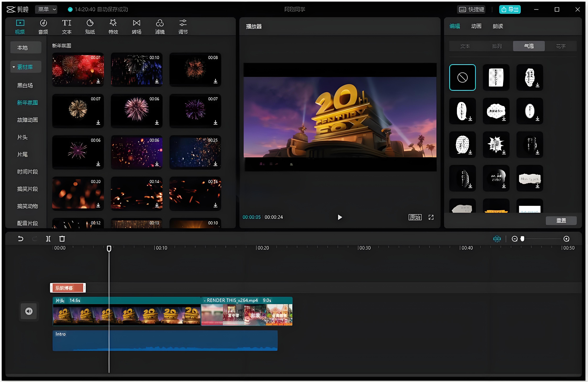Viewport: 588px width, 382px height.
Task: Delete selected clip with trash icon
Action: (x=62, y=239)
